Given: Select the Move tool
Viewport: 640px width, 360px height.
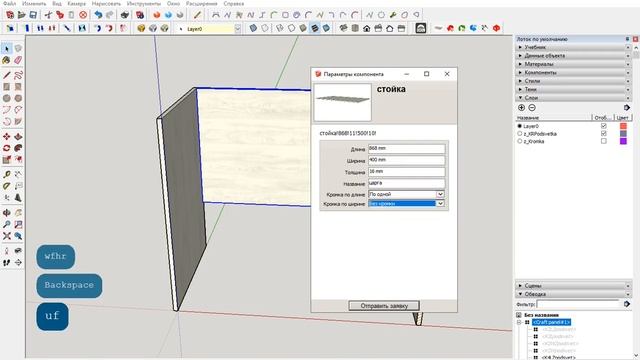Looking at the screenshot, I should (7, 136).
